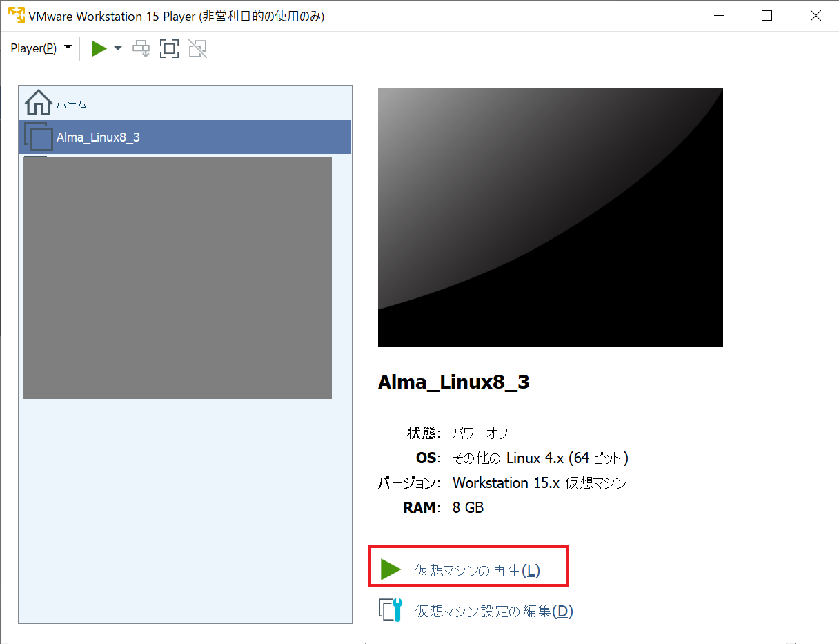Click the 8 GB RAM value
This screenshot has height=644, width=839.
(x=468, y=508)
